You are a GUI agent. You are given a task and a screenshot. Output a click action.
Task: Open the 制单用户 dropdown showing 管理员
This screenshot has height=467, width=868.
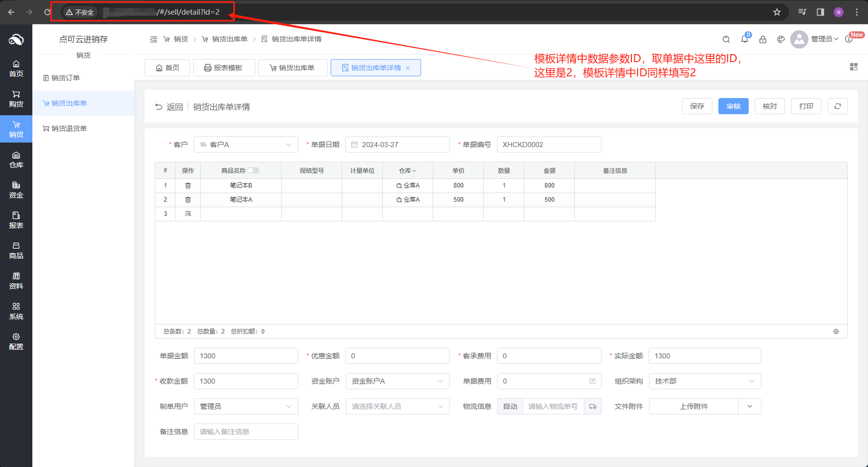click(x=246, y=406)
